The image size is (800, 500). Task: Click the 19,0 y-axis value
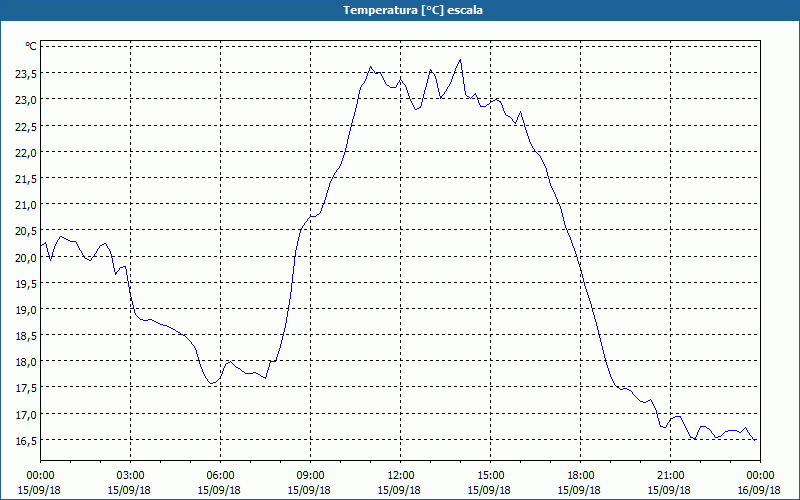(26, 310)
